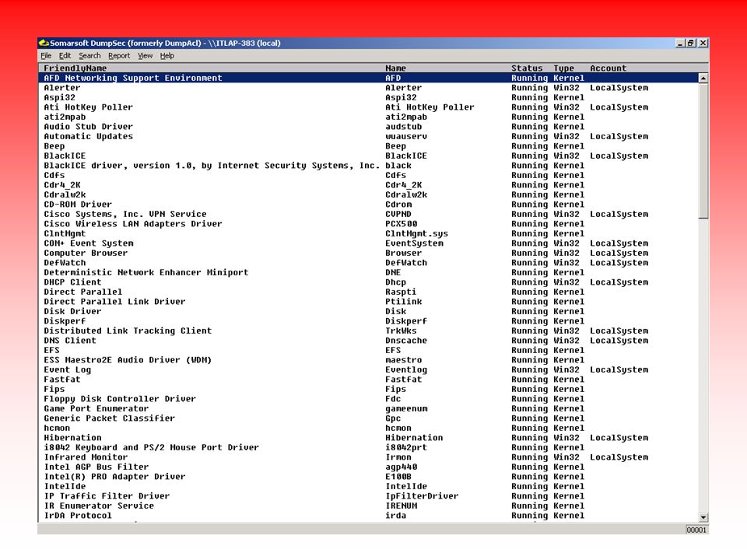Click the Name column header
Screen dimensions: 747x560
396,68
